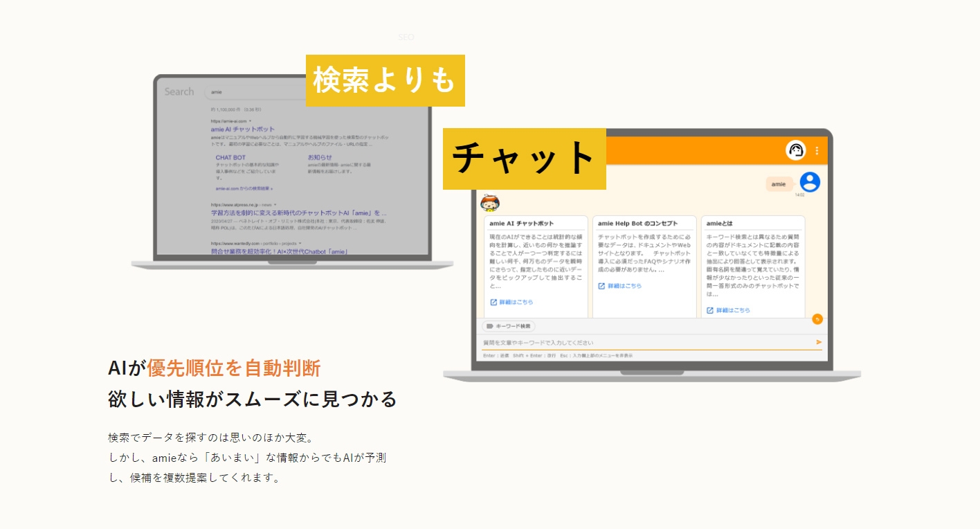Expand dropdown arrow next to wantedly.com URL

300,244
